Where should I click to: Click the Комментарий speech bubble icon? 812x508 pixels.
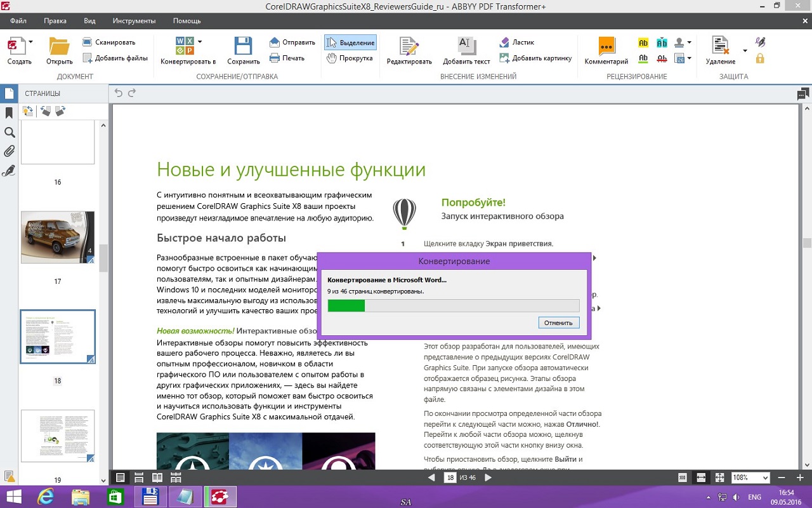[606, 46]
